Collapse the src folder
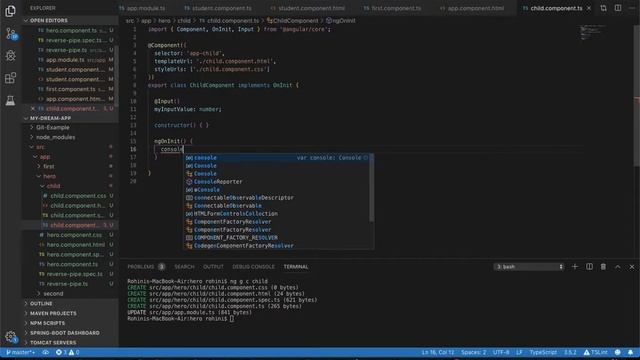 (40, 147)
